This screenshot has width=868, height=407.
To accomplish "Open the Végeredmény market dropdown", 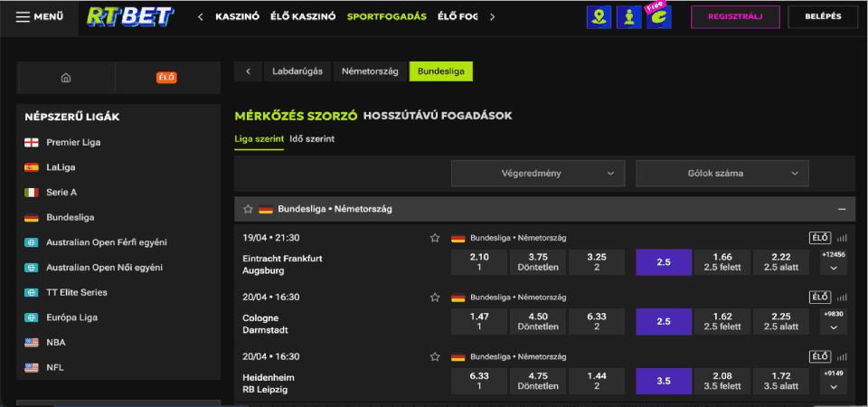I will click(x=538, y=174).
